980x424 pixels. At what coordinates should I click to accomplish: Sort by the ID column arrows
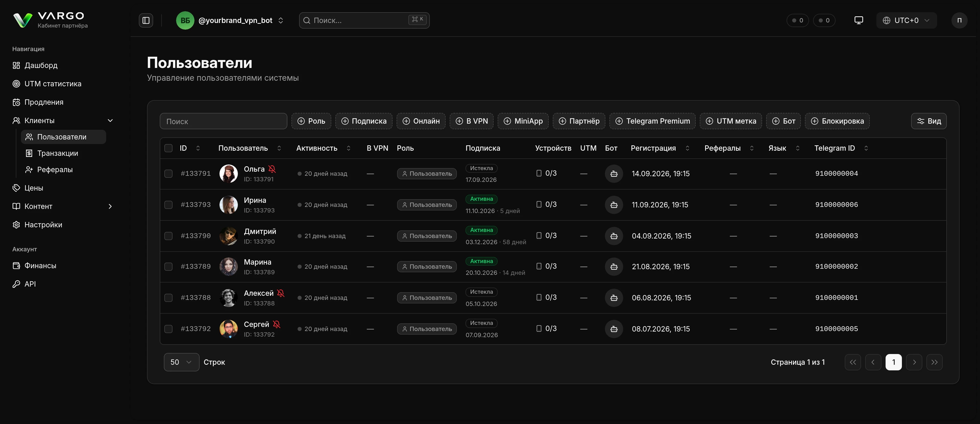(x=198, y=148)
